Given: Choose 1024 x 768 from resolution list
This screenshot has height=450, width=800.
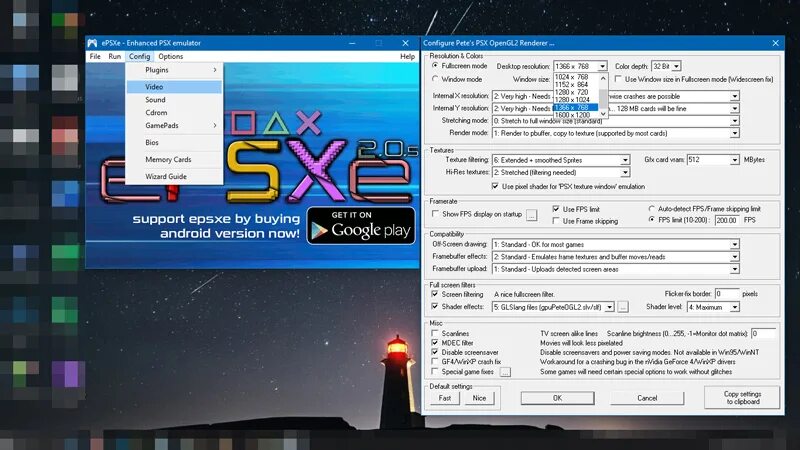Looking at the screenshot, I should click(x=576, y=77).
